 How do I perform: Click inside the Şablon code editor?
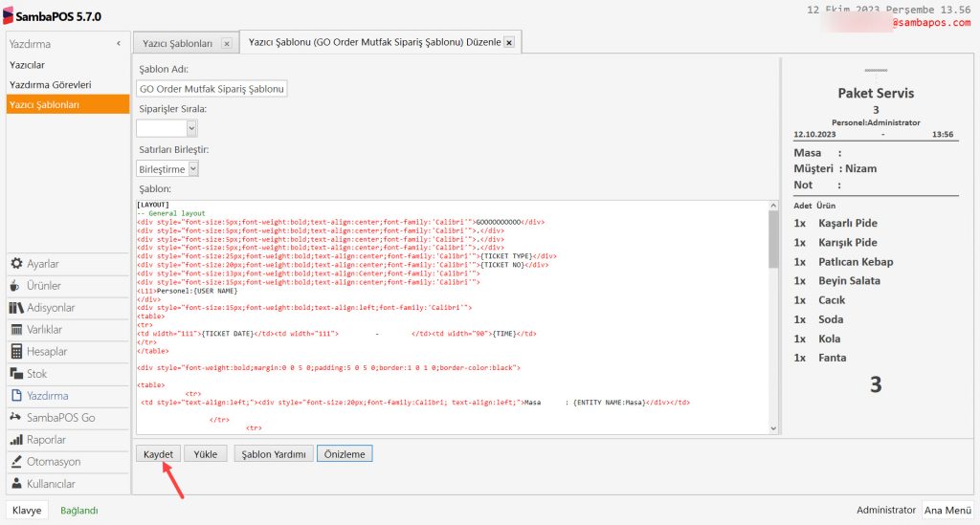pos(453,317)
